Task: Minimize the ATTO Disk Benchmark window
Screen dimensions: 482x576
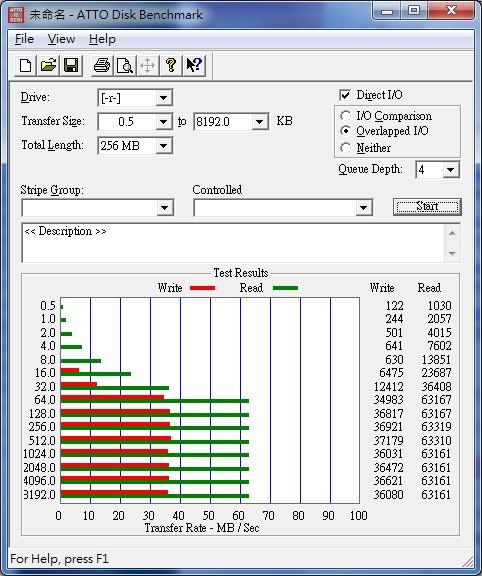Action: point(387,11)
